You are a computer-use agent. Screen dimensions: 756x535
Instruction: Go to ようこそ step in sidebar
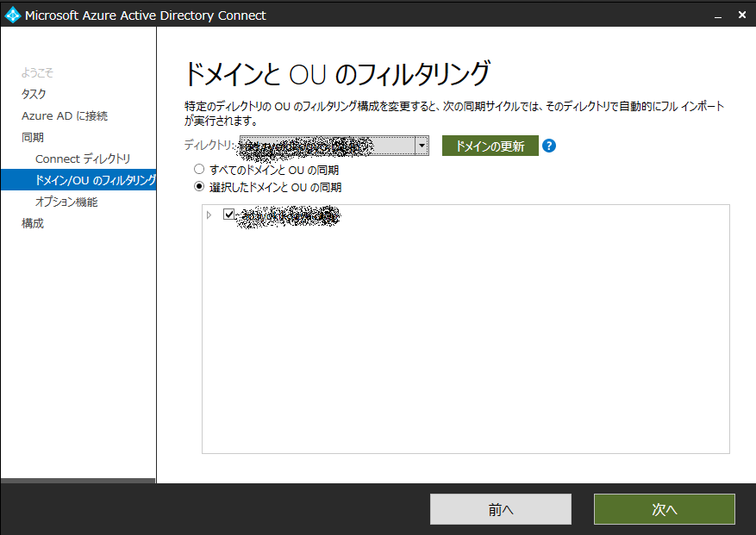(x=37, y=72)
